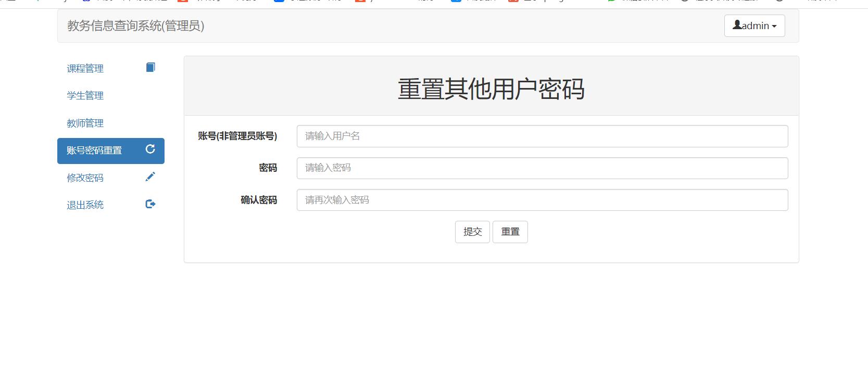
Task: Clear the form with 重置 button
Action: coord(510,232)
